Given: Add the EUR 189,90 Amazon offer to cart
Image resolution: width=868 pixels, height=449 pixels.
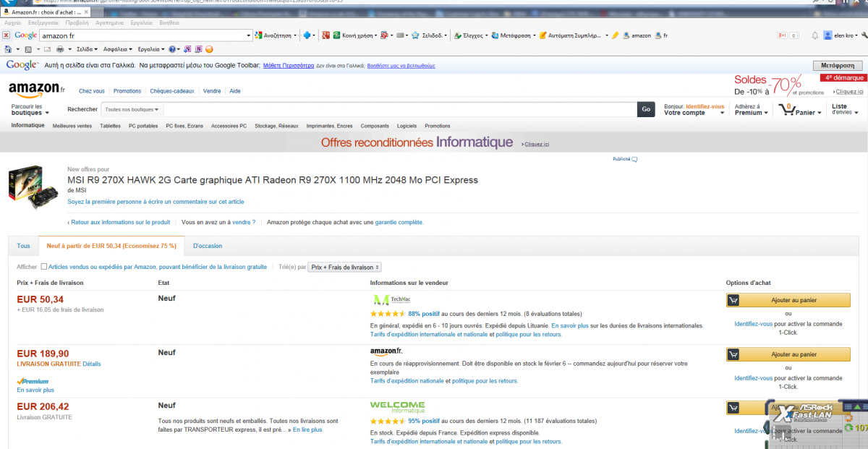Looking at the screenshot, I should [x=788, y=354].
